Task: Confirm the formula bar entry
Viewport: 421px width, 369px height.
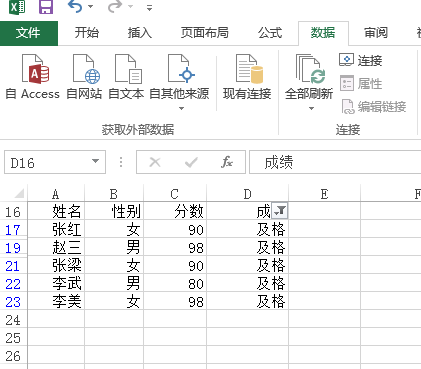Action: point(191,162)
